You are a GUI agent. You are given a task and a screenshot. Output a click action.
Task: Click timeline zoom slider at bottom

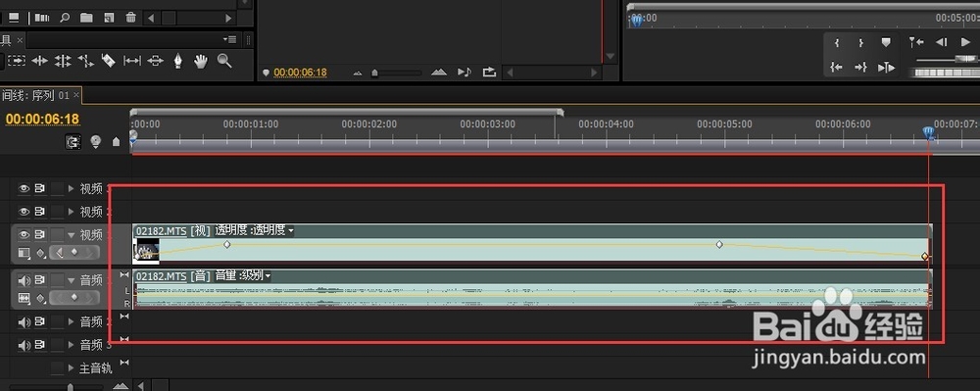click(x=70, y=387)
